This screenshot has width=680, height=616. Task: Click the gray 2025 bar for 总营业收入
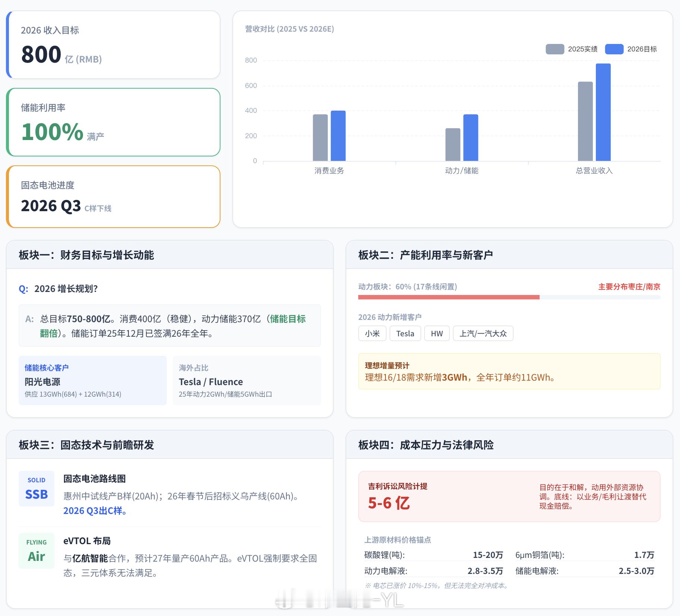585,121
